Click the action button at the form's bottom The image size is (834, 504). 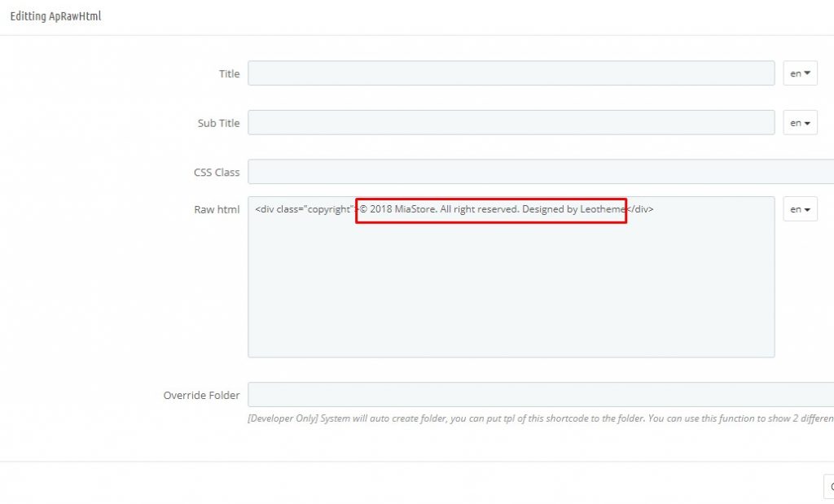(x=829, y=486)
